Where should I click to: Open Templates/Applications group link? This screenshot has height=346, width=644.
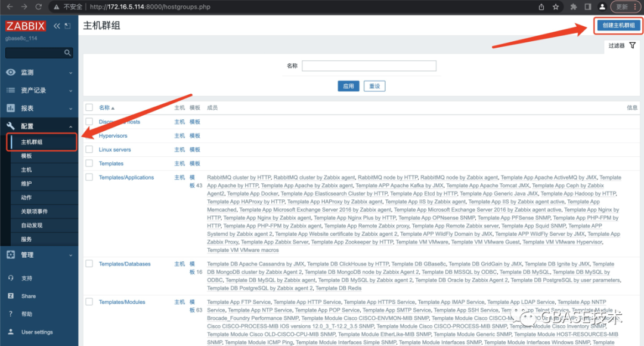point(126,178)
